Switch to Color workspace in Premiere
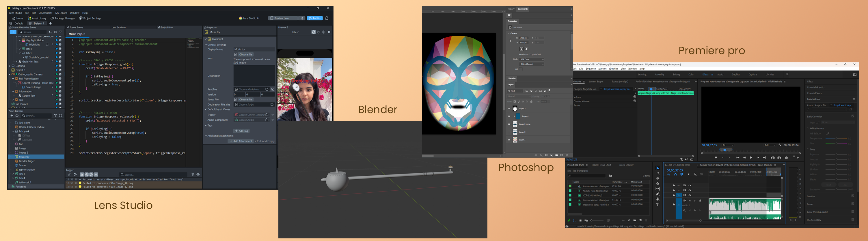 click(x=691, y=75)
